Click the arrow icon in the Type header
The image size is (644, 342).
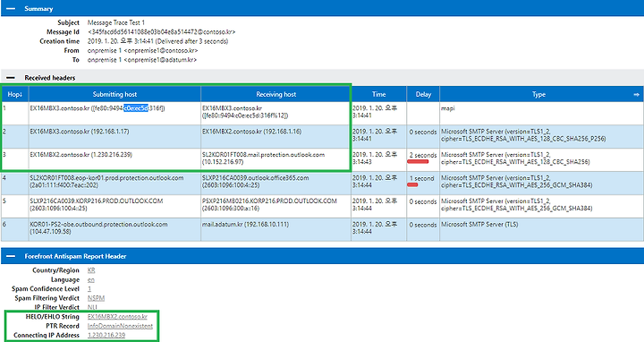(636, 95)
